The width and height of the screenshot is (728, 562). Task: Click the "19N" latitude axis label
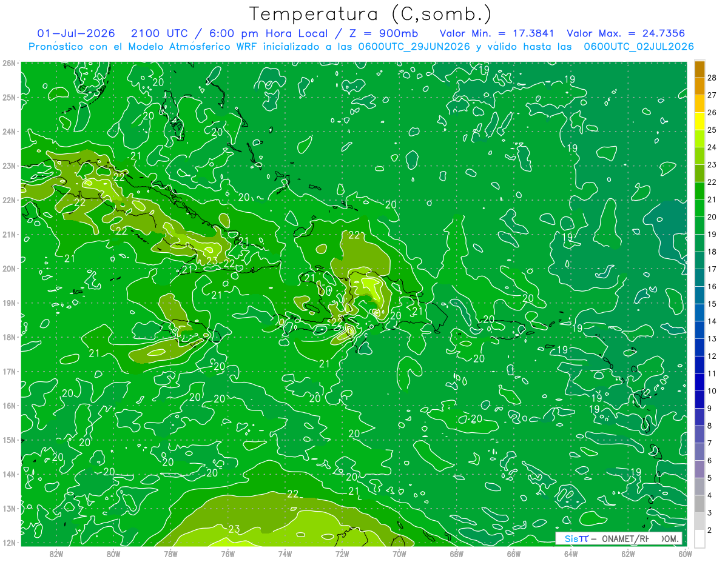click(x=8, y=303)
